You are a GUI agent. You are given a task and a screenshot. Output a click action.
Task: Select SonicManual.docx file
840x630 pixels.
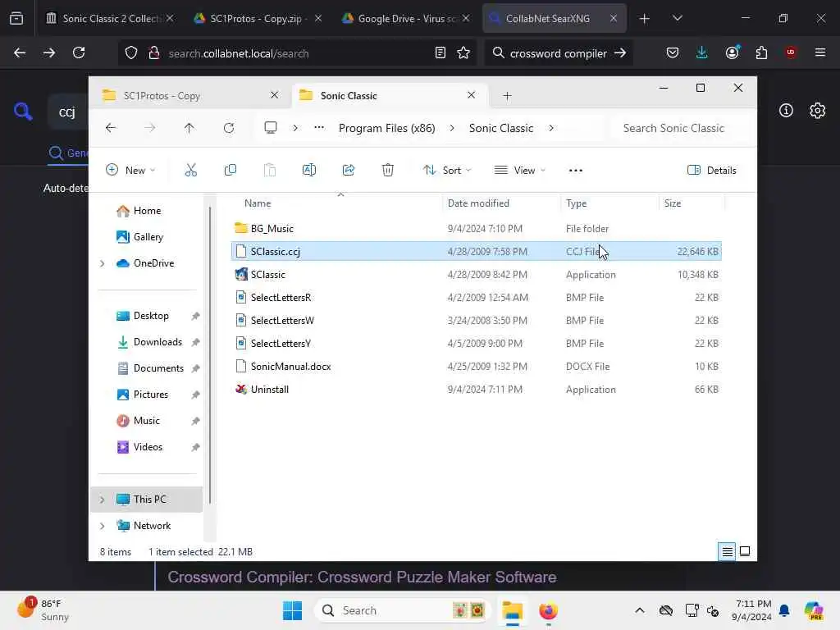(477, 367)
